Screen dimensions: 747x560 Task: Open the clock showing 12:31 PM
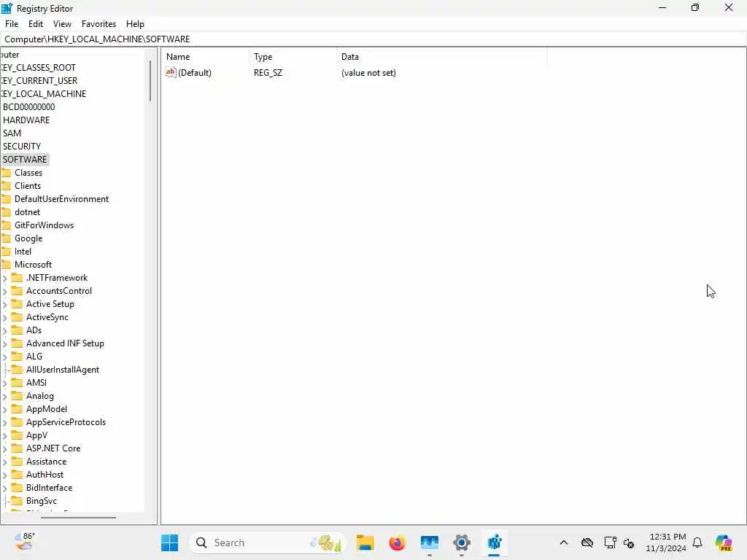tap(666, 542)
